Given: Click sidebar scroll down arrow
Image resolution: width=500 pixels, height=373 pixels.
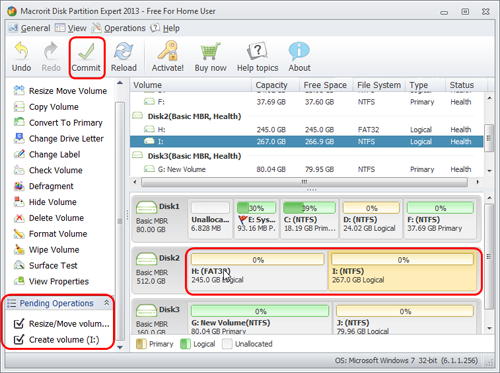Looking at the screenshot, I should tap(120, 347).
